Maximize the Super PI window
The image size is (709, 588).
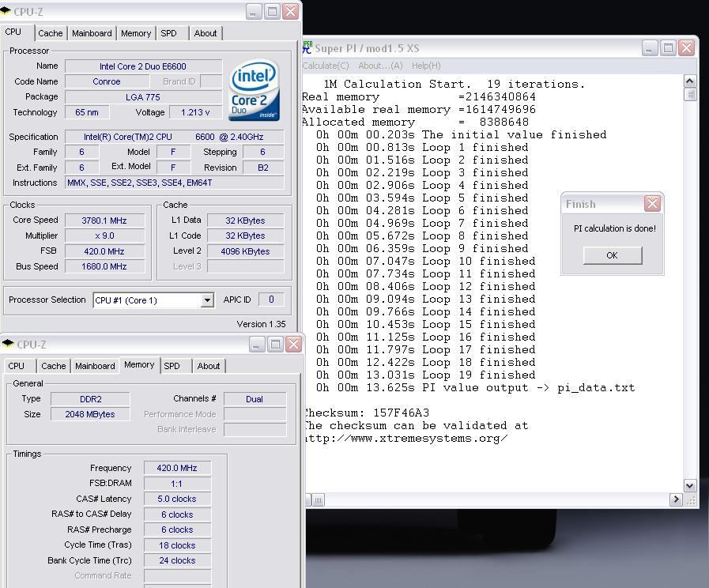(668, 48)
